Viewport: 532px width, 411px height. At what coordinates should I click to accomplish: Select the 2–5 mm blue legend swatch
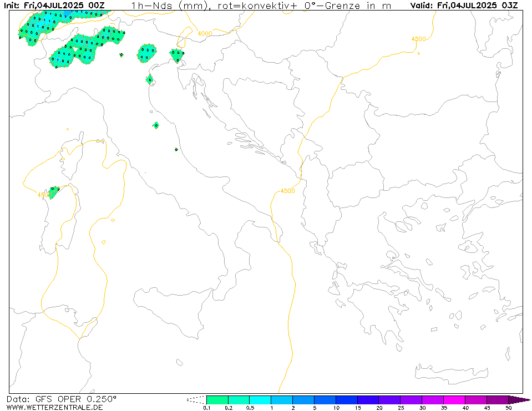point(303,400)
